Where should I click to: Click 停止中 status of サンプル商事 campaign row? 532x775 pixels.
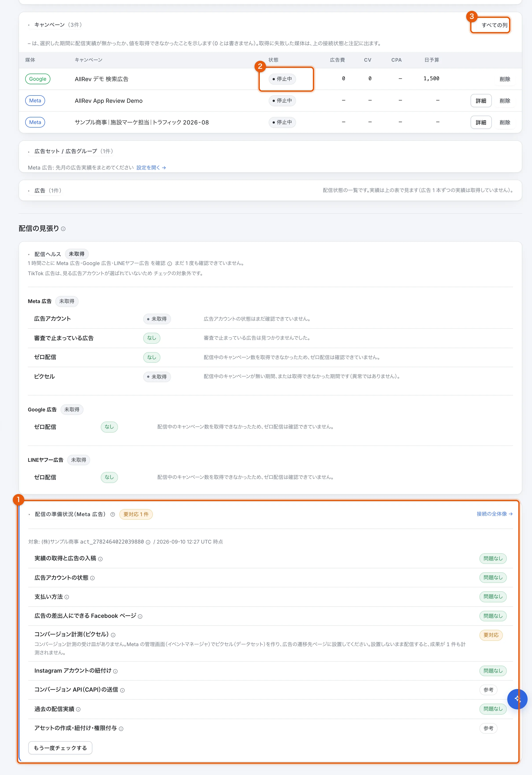tap(282, 122)
